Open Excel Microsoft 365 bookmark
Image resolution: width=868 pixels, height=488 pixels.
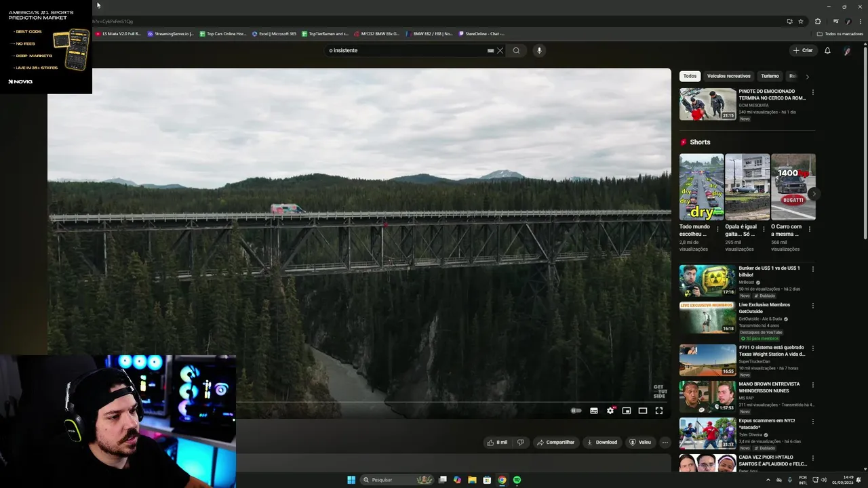(274, 33)
